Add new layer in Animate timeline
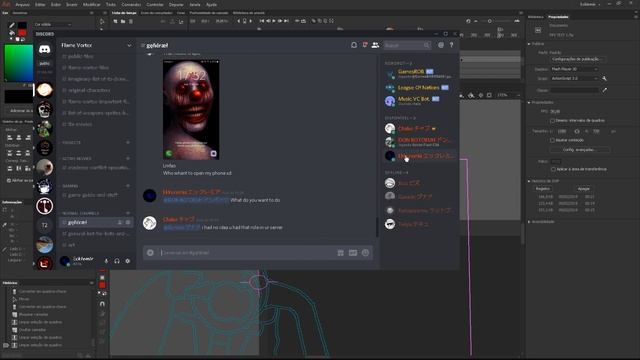Screen dimensions: 640x360 pyautogui.click(x=116, y=21)
